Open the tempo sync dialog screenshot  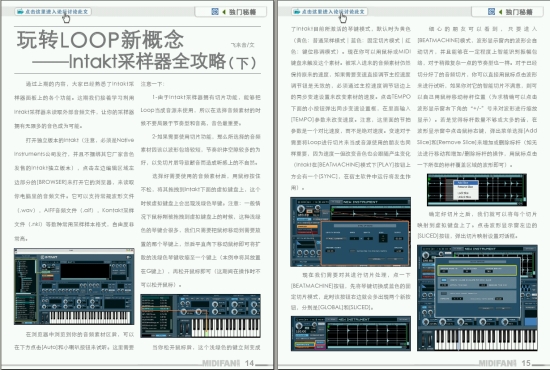point(350,232)
